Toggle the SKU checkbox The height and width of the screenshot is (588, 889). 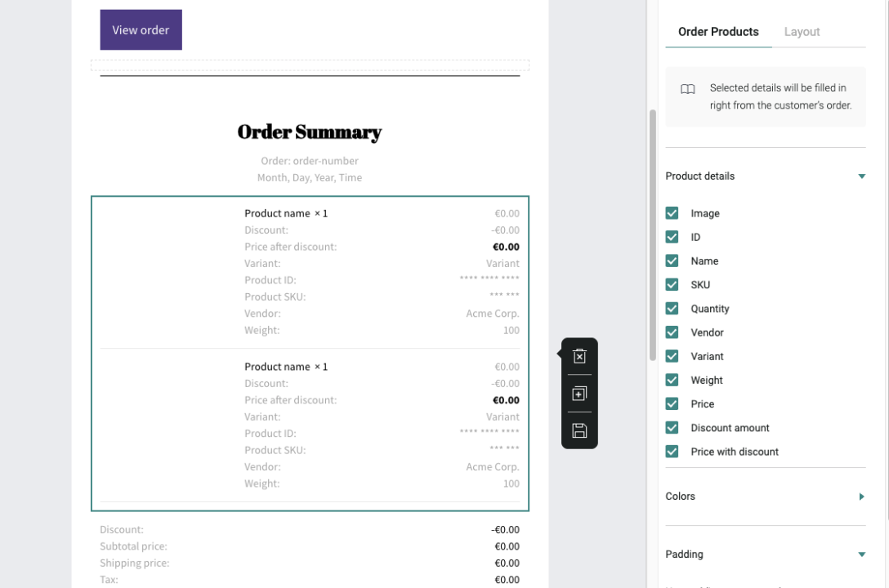[x=672, y=285]
